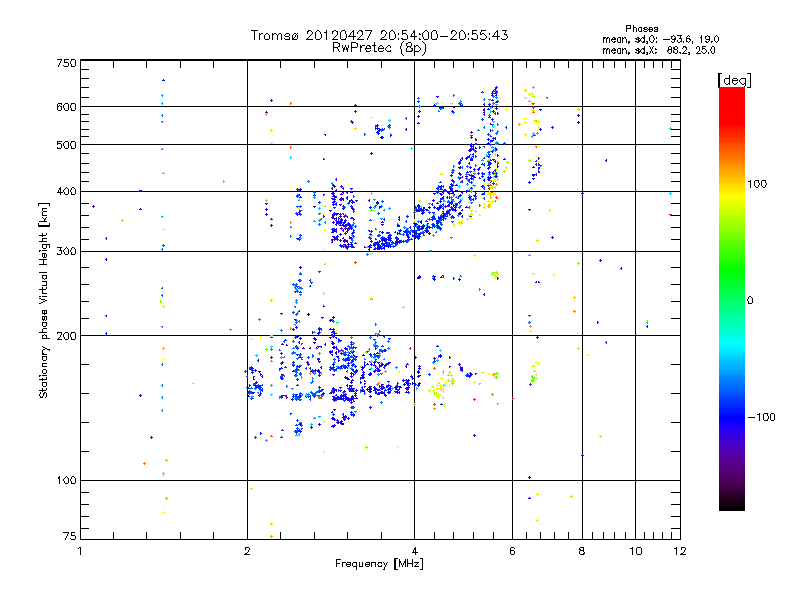Click the x-axis '12' tick label

(x=680, y=551)
